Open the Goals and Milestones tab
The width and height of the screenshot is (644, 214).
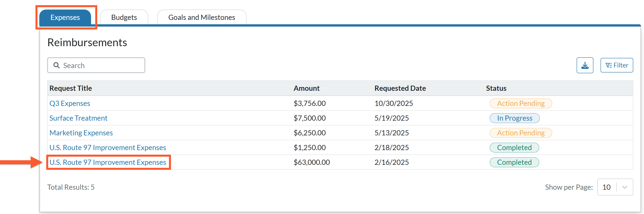coord(201,17)
